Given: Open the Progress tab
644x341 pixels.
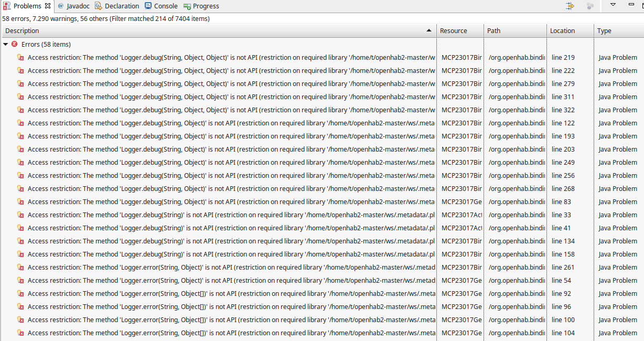Looking at the screenshot, I should tap(201, 6).
